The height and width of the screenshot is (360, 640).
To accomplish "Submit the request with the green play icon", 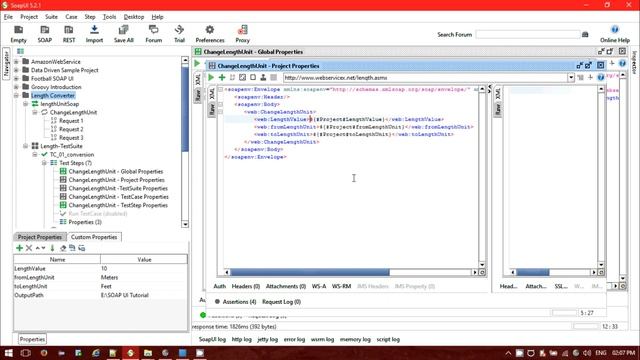I will tap(211, 77).
